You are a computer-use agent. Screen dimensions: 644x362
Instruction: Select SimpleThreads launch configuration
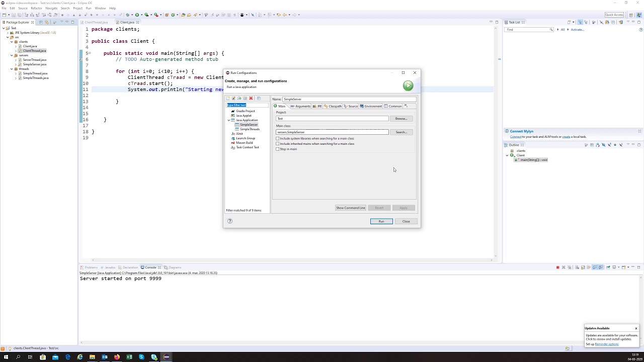(250, 129)
